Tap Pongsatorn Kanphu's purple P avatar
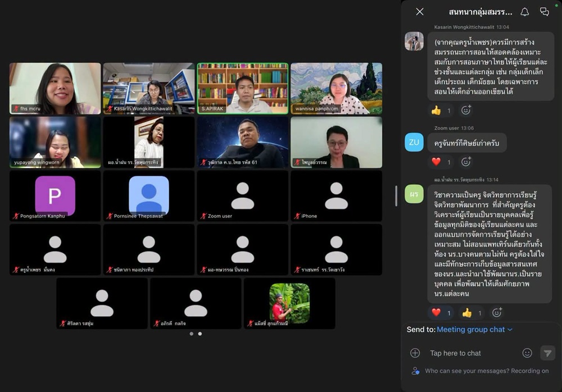Image resolution: width=562 pixels, height=392 pixels. point(55,195)
